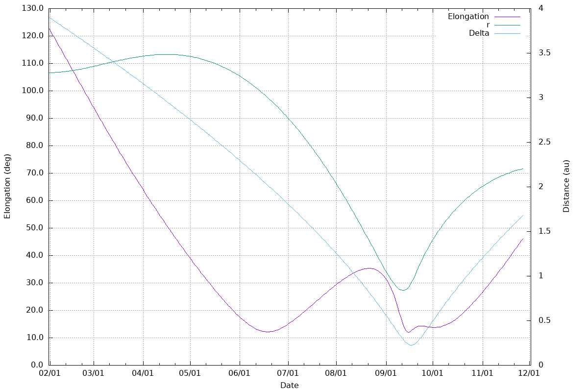The image size is (588, 392).
Task: Click the Elongation curve minimum in mid June
Action: click(x=268, y=332)
